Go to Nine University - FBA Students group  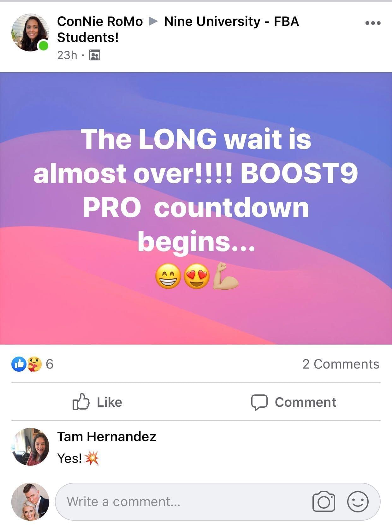click(x=178, y=29)
